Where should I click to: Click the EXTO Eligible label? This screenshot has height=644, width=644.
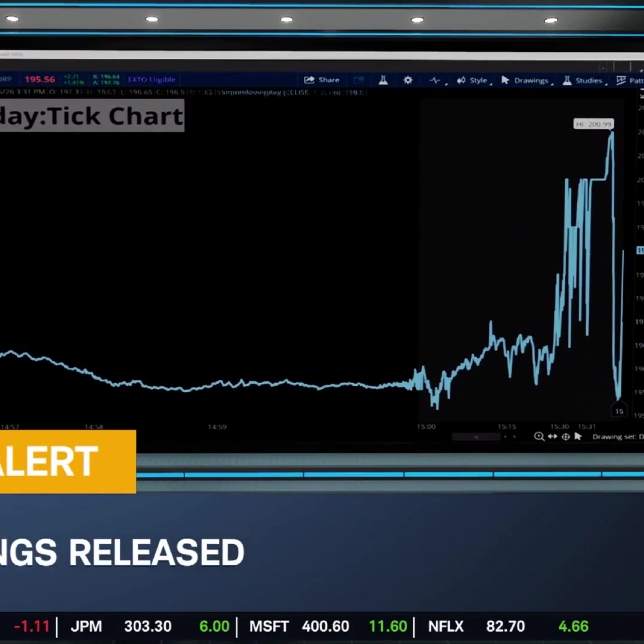(152, 80)
